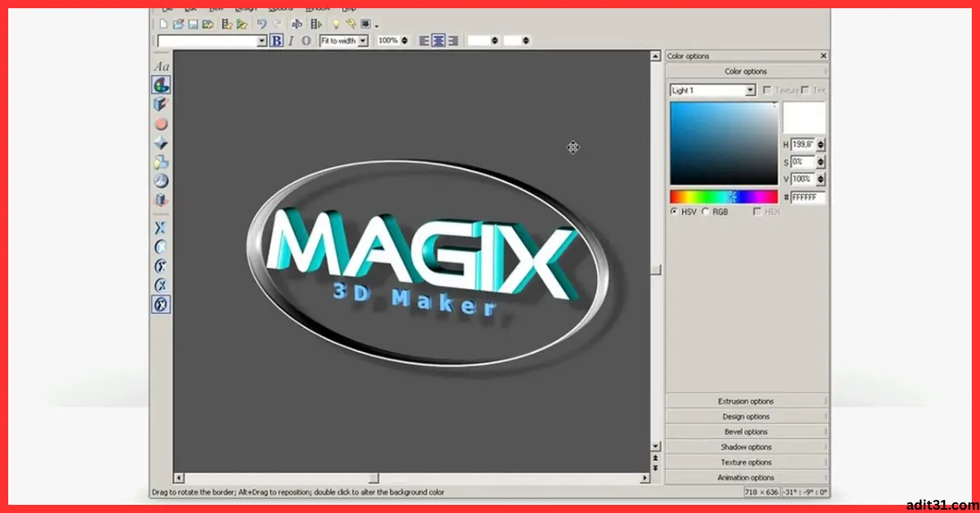Click the canvas horizontal scrollbar right arrow
The width and height of the screenshot is (980, 513).
click(645, 478)
